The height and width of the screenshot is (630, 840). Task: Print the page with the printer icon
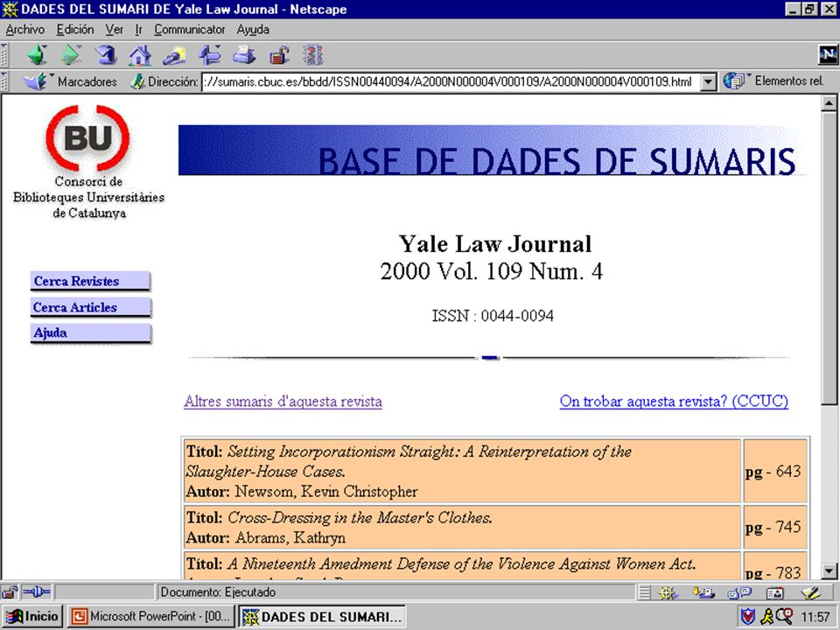[244, 55]
